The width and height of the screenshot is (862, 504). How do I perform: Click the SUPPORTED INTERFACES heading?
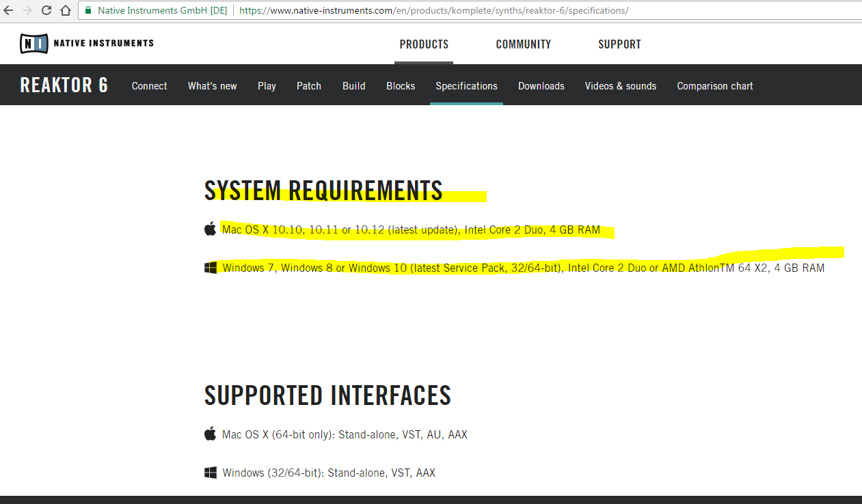coord(328,395)
